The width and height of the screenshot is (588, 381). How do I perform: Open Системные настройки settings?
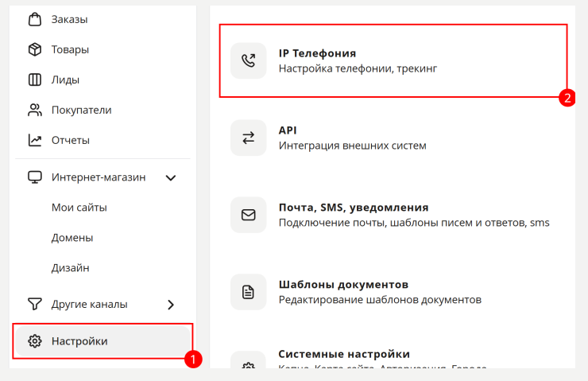(x=344, y=354)
